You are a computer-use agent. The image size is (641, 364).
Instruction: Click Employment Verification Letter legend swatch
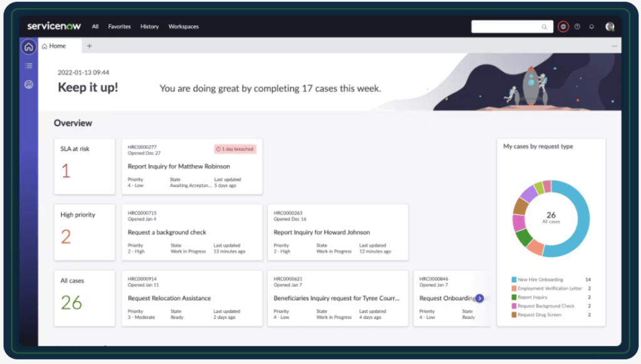tap(514, 288)
